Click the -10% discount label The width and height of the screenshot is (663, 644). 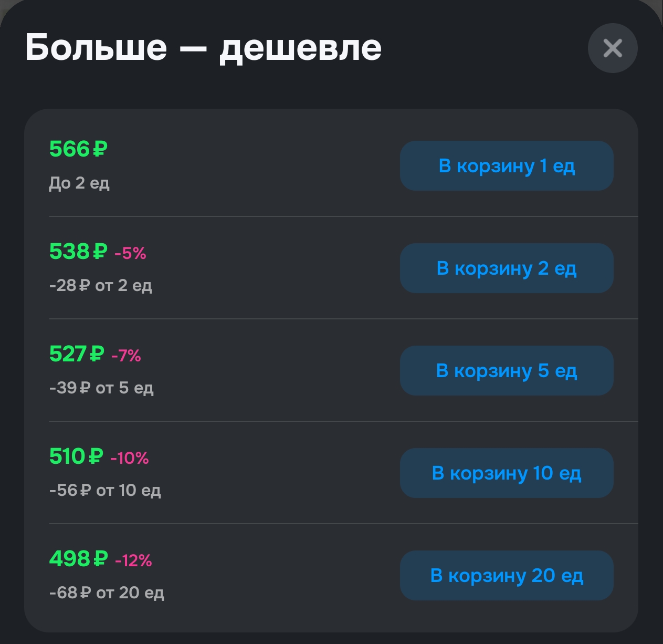130,459
